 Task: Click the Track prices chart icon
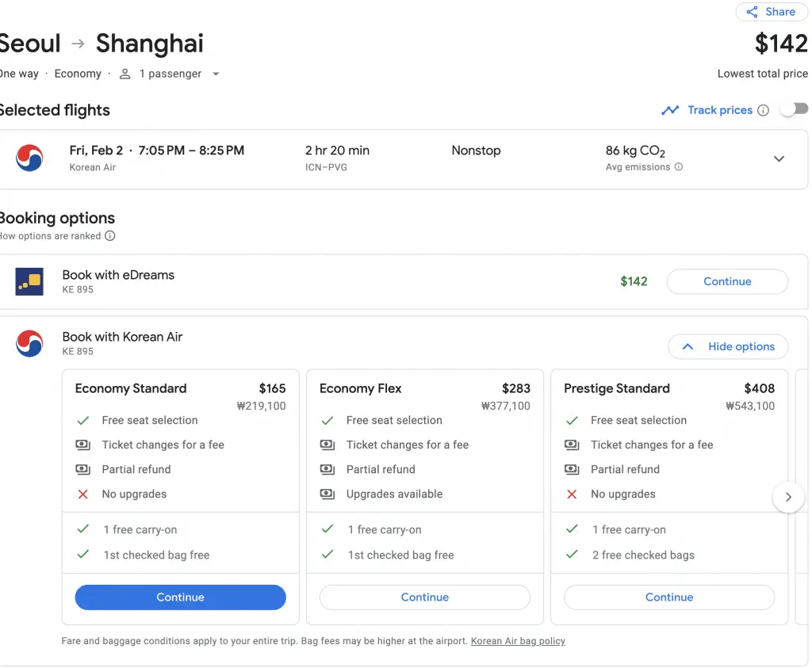(x=669, y=110)
